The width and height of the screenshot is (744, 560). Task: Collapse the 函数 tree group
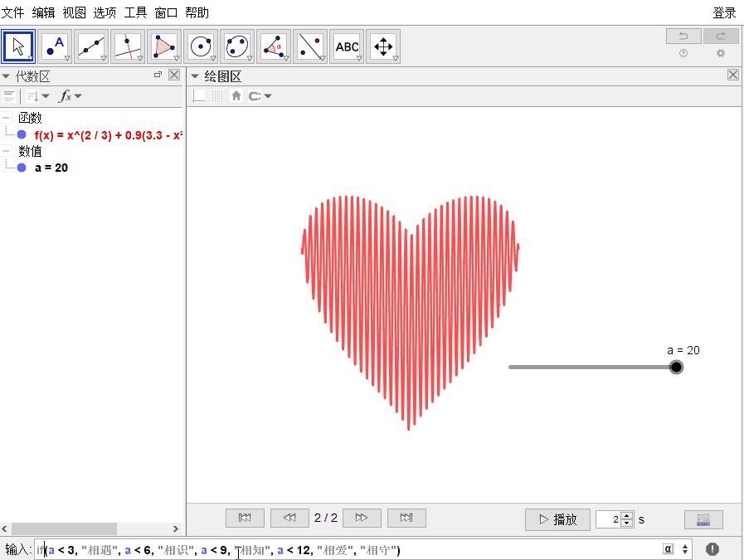[7, 118]
